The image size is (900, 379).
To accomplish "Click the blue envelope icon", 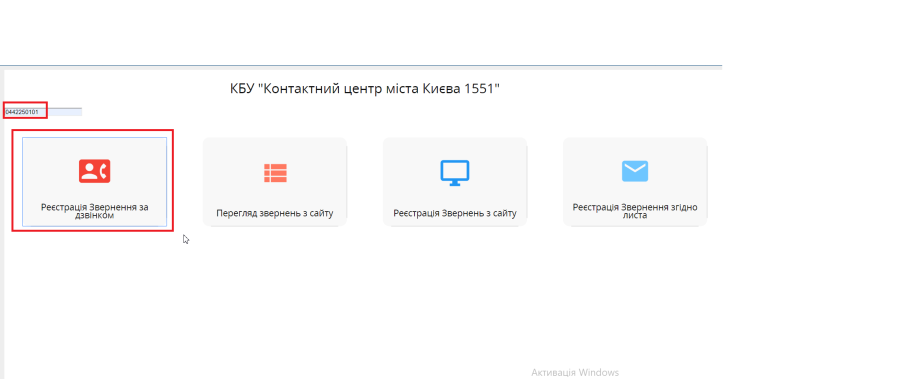I will pos(635,171).
